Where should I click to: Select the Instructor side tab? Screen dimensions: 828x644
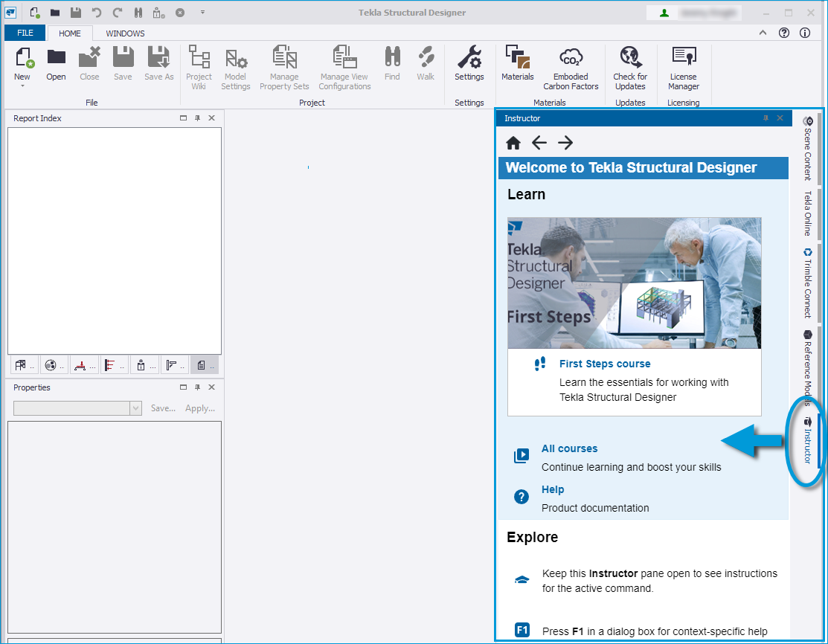(x=807, y=440)
